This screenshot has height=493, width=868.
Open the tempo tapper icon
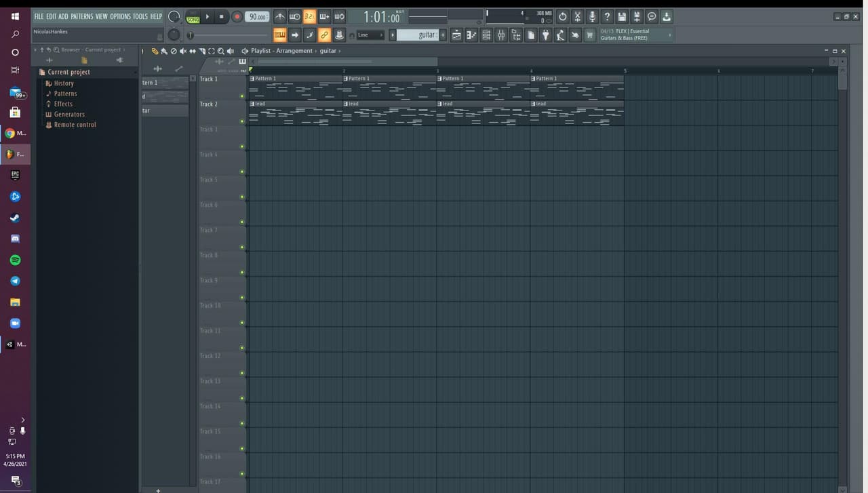tap(561, 35)
